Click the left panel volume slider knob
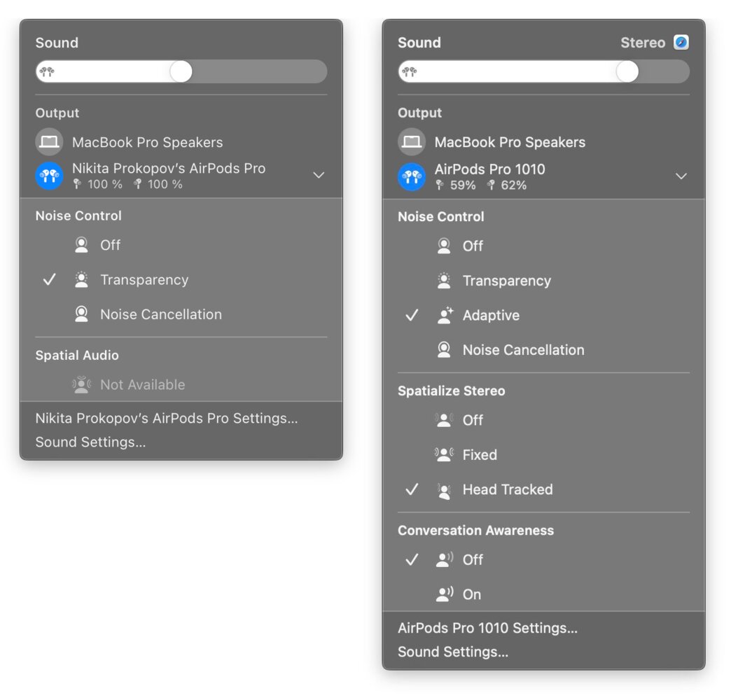 pyautogui.click(x=181, y=72)
